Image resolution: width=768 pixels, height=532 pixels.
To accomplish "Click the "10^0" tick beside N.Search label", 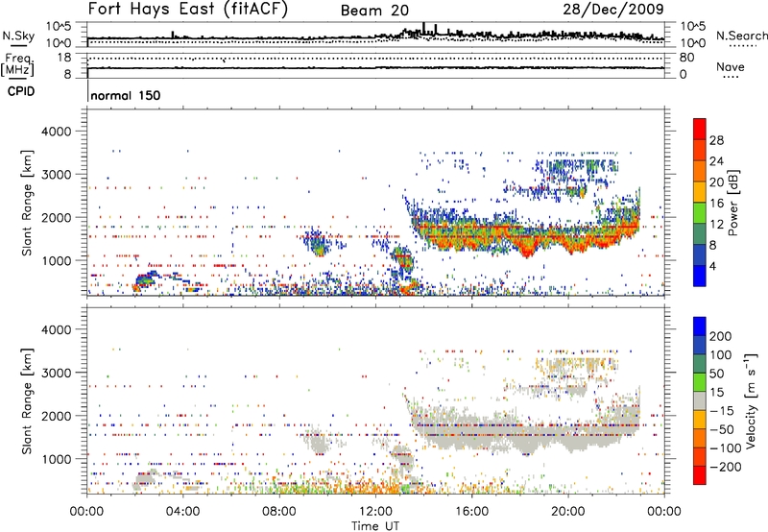I will pos(693,43).
